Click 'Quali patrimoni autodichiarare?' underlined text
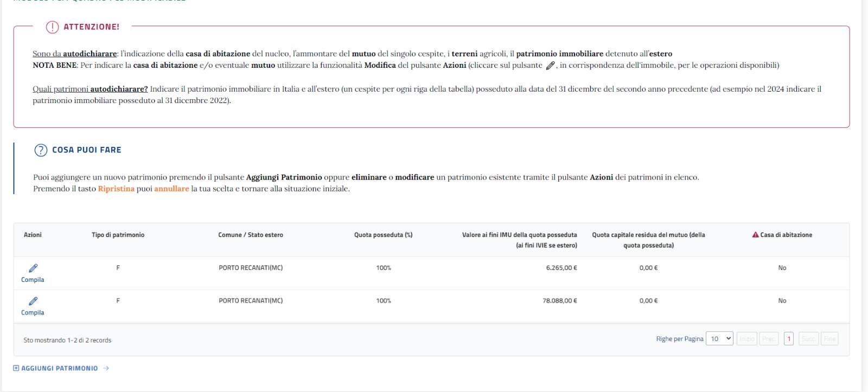The image size is (868, 392). (x=90, y=89)
